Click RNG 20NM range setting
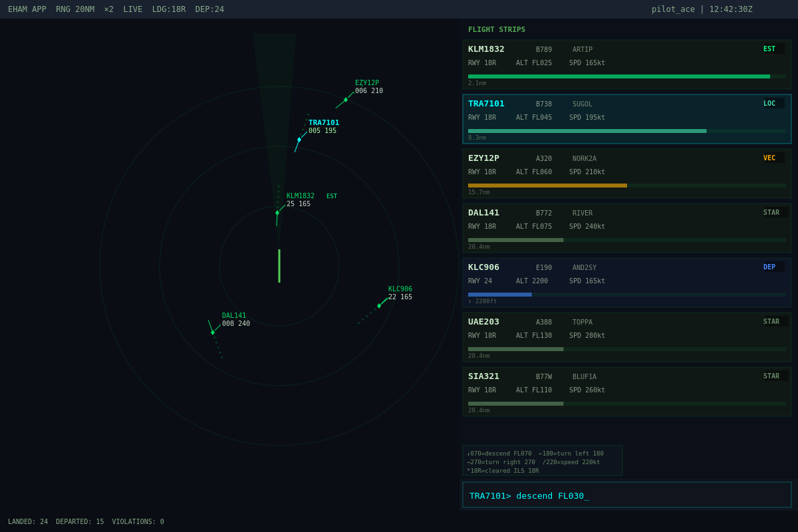Screen dimensions: 798x532 coord(75,9)
